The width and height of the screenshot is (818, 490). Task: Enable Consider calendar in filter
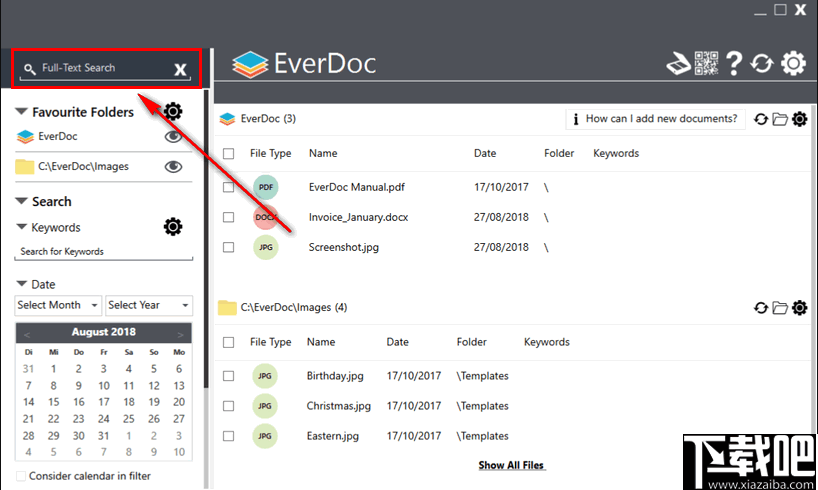(x=21, y=476)
